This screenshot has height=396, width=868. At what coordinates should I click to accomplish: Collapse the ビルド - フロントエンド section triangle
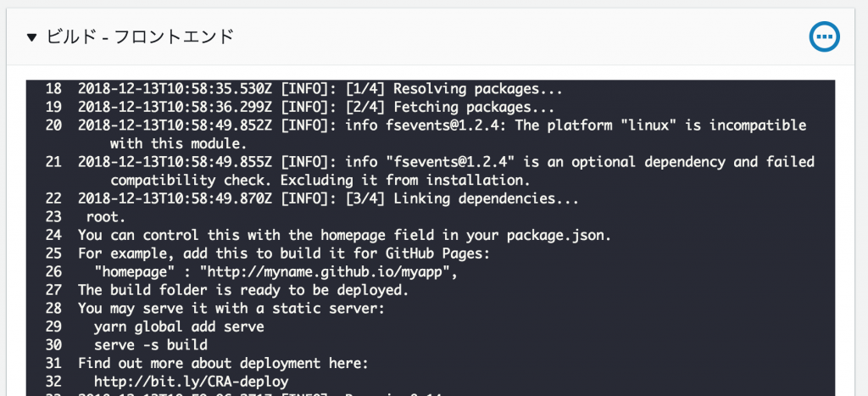click(32, 37)
